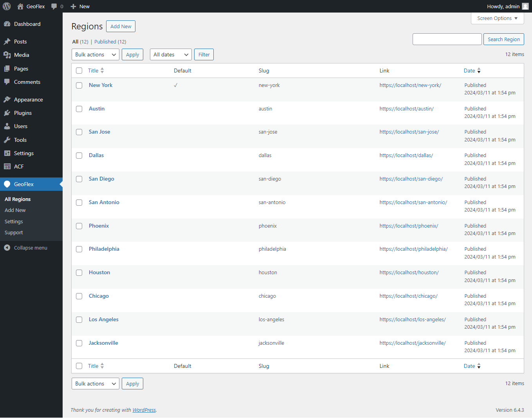The image size is (532, 418).
Task: Sort by Title using header arrows
Action: pos(102,71)
